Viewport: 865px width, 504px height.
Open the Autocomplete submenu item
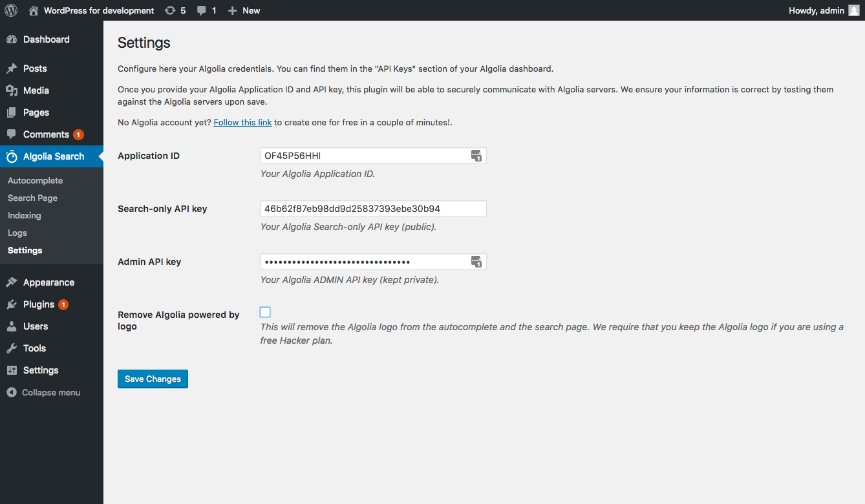[x=36, y=180]
